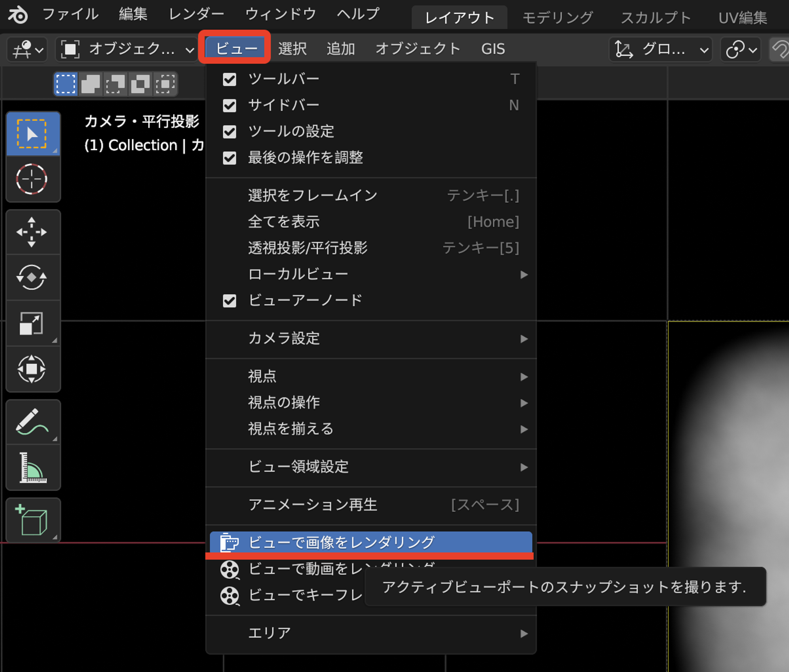789x672 pixels.
Task: Toggle the 最後の操作を調整 checkbox
Action: (230, 158)
